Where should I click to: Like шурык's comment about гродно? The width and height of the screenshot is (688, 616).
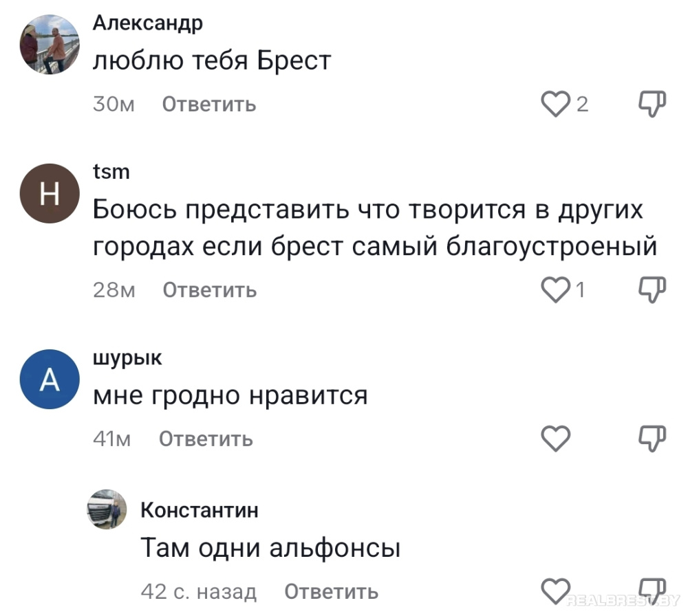point(556,438)
